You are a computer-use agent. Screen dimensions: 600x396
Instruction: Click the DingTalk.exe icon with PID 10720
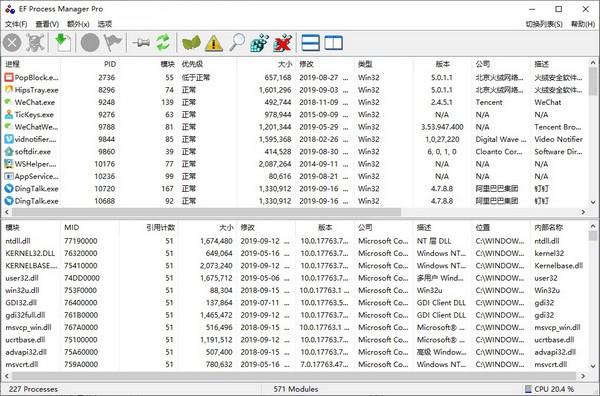9,189
